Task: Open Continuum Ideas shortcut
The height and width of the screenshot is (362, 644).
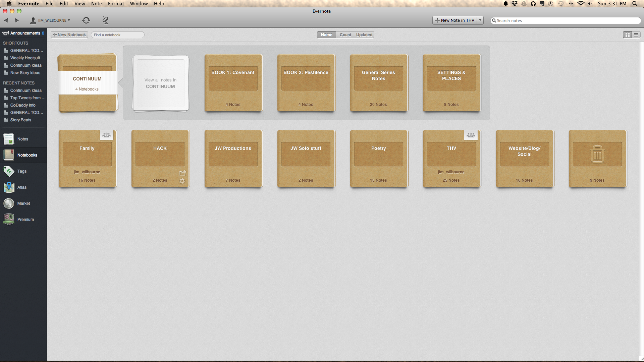Action: 23,65
